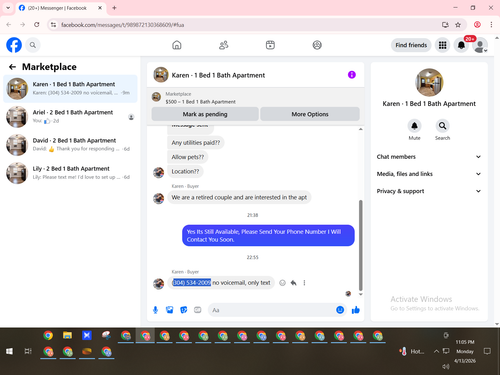Open the Friends icon in top navigation

pyautogui.click(x=223, y=45)
